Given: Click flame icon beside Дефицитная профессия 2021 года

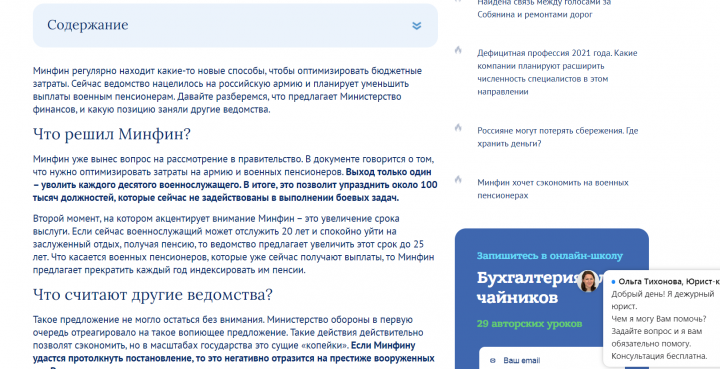Looking at the screenshot, I should (x=458, y=50).
